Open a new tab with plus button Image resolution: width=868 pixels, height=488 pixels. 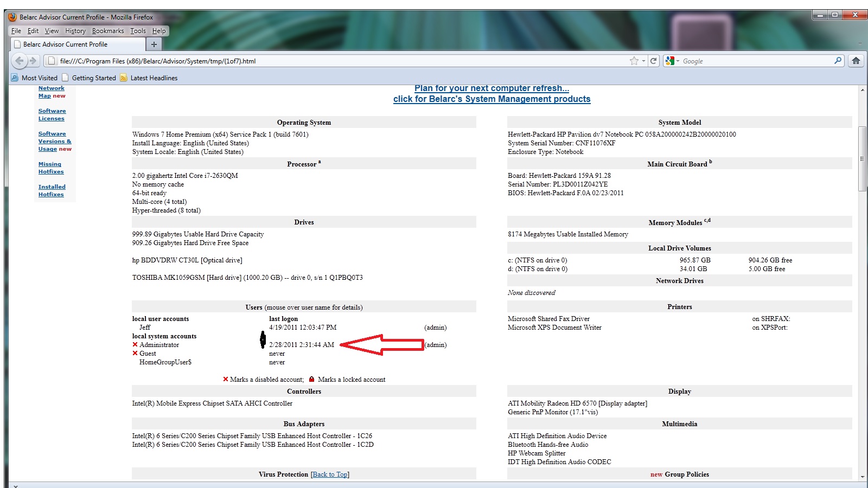tap(154, 44)
